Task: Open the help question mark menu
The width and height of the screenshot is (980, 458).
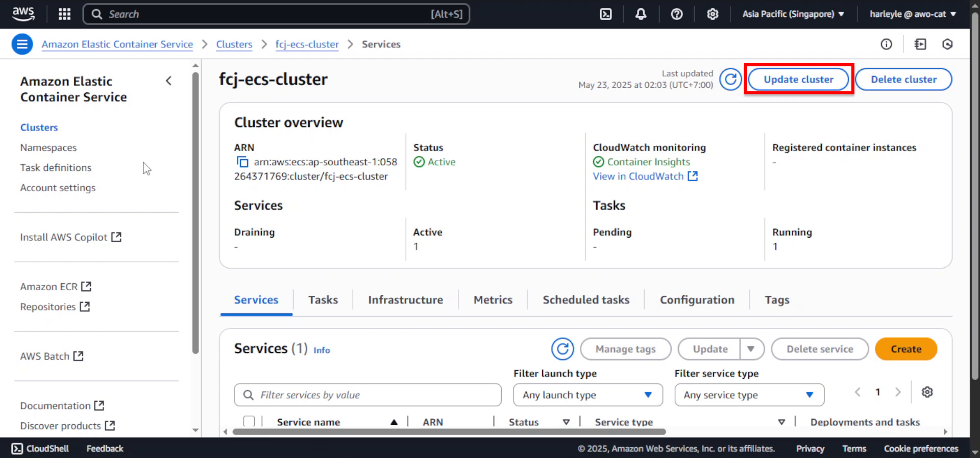Action: coord(676,14)
